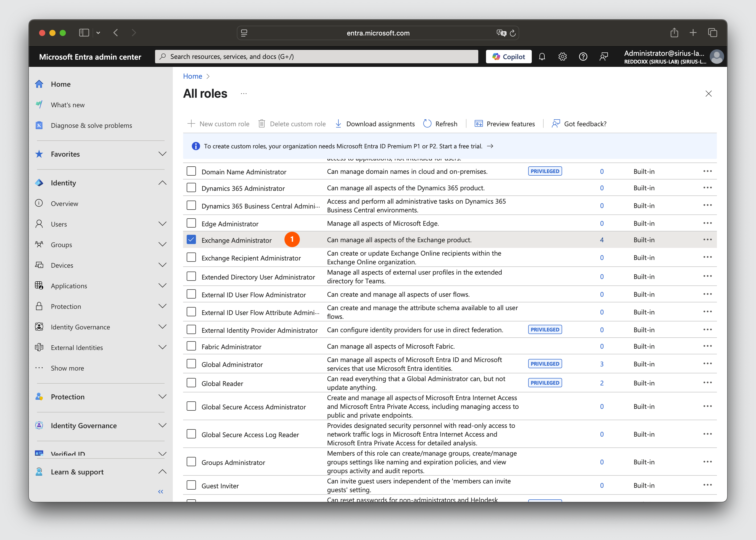Screen dimensions: 756x540
Task: Check the Dynamics 365 Administrator checkbox
Action: pyautogui.click(x=191, y=187)
